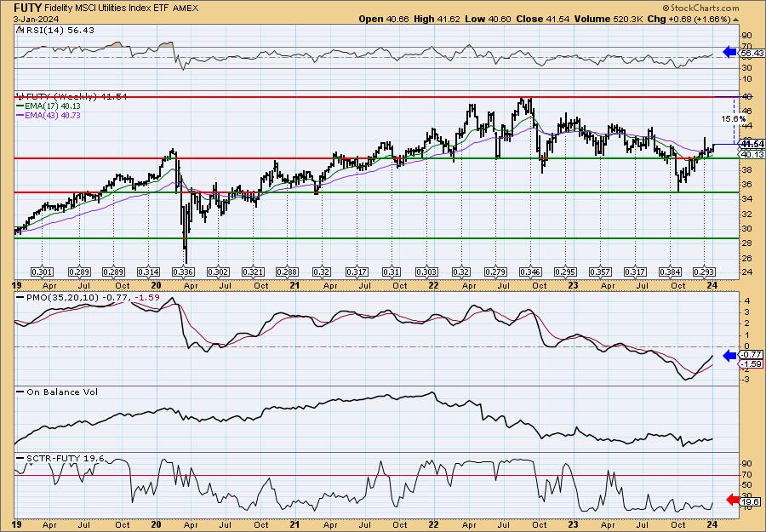Image resolution: width=766 pixels, height=532 pixels.
Task: Click the Volume 520.3K value
Action: point(609,19)
